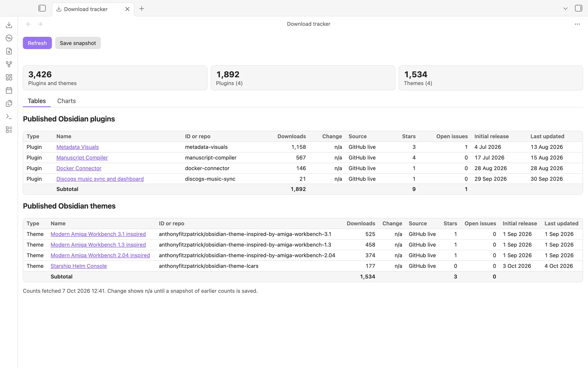
Task: Click the themes table Stars column header
Action: 450,223
